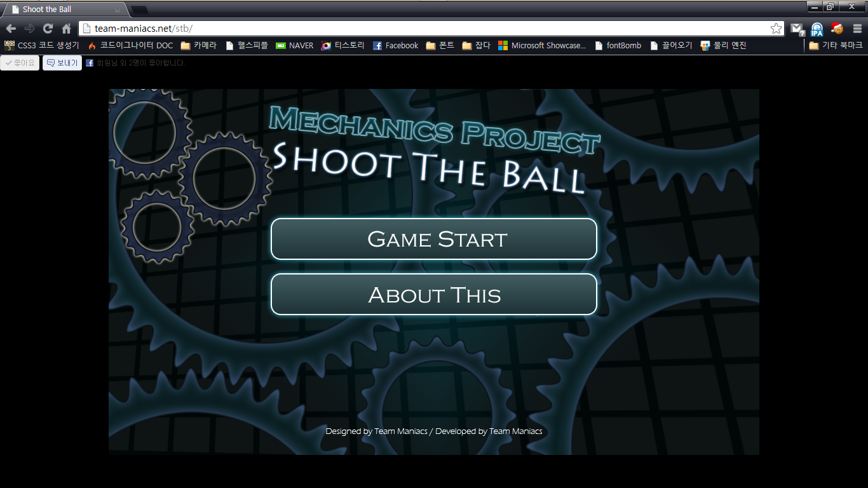Click the IPA extension icon
Image resolution: width=868 pixels, height=488 pixels.
[x=817, y=29]
